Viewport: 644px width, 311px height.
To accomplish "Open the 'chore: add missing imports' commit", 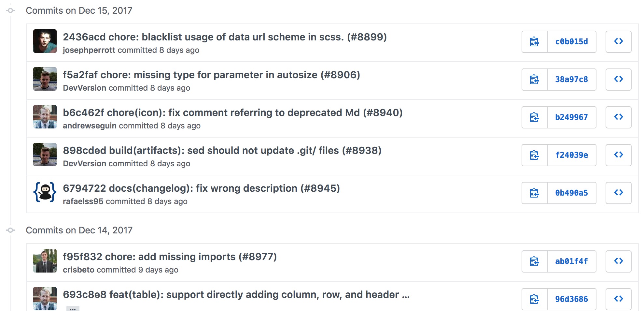I will 169,257.
